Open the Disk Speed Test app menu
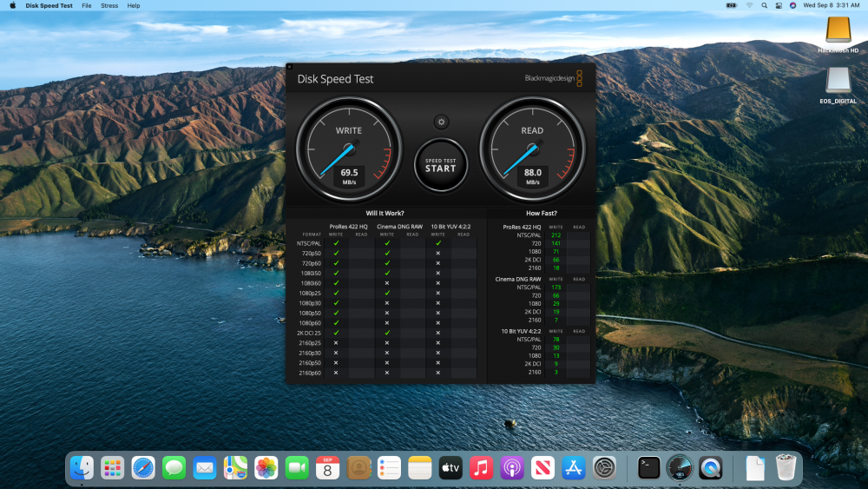Image resolution: width=868 pixels, height=489 pixels. click(x=49, y=5)
